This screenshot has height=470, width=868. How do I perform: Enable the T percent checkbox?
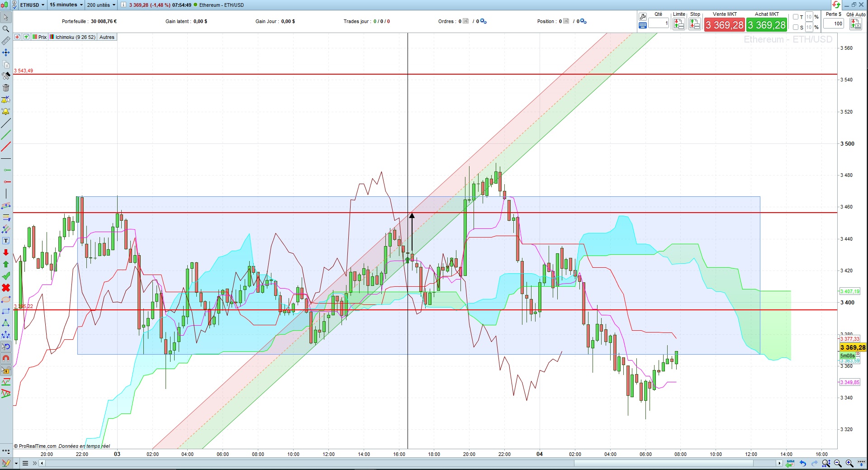tap(796, 17)
